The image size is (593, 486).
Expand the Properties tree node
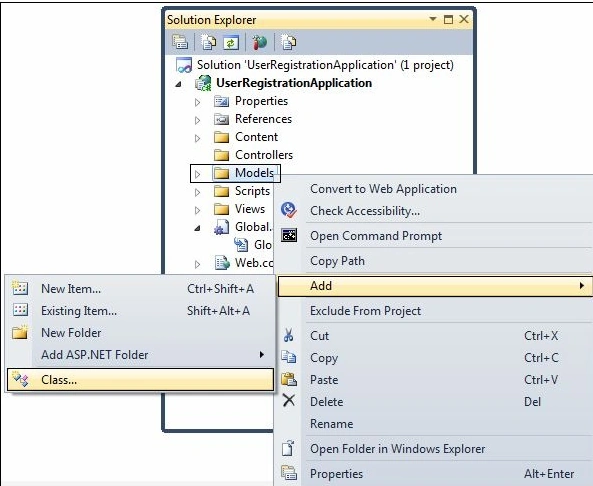[x=197, y=102]
